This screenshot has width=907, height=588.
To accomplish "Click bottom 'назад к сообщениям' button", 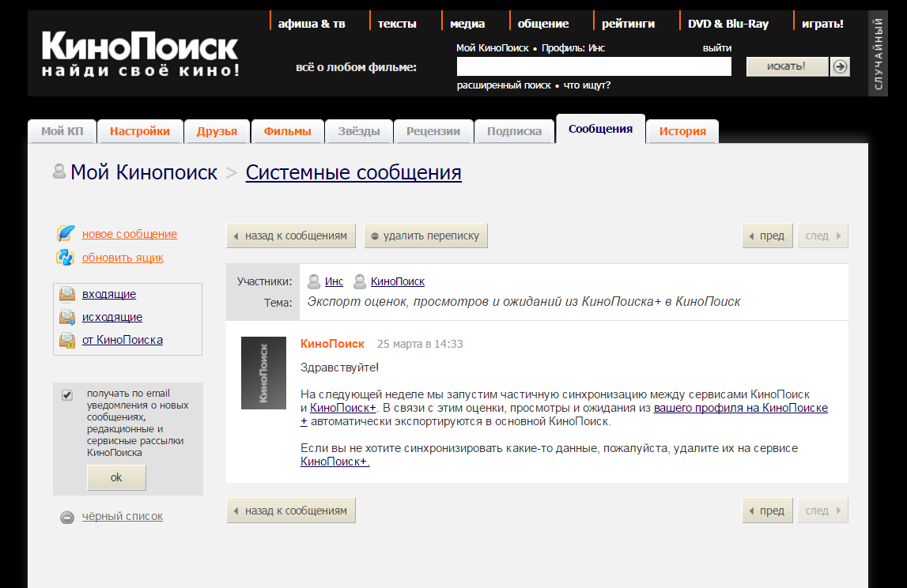I will 291,511.
